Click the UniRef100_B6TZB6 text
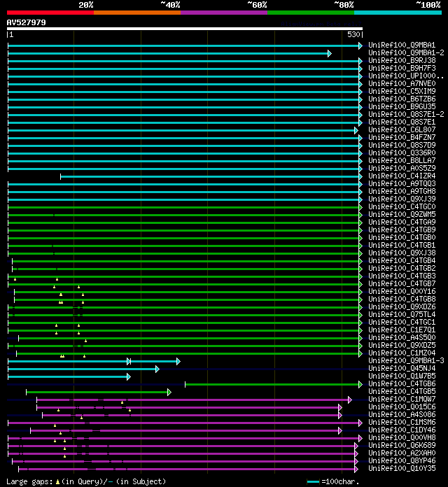The image size is (448, 487). pyautogui.click(x=402, y=99)
